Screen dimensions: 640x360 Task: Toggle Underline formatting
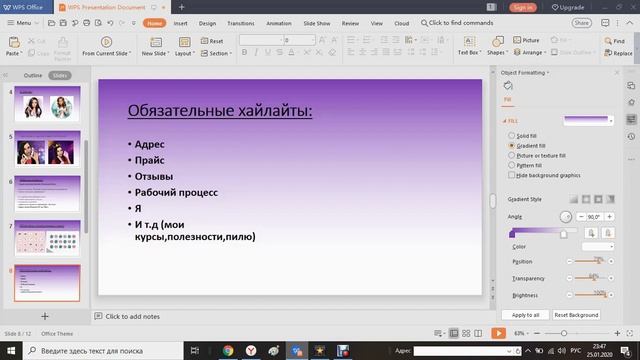(268, 52)
